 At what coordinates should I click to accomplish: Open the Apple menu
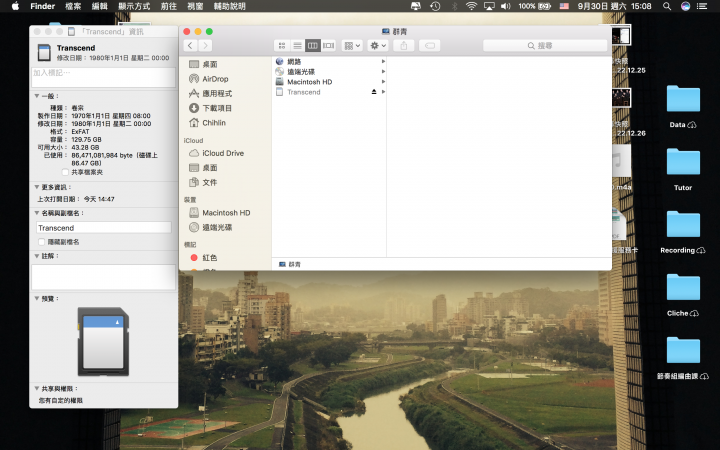pos(15,6)
